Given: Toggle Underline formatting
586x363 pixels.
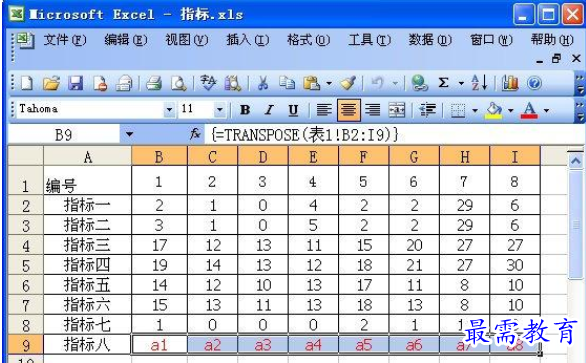Looking at the screenshot, I should click(293, 110).
